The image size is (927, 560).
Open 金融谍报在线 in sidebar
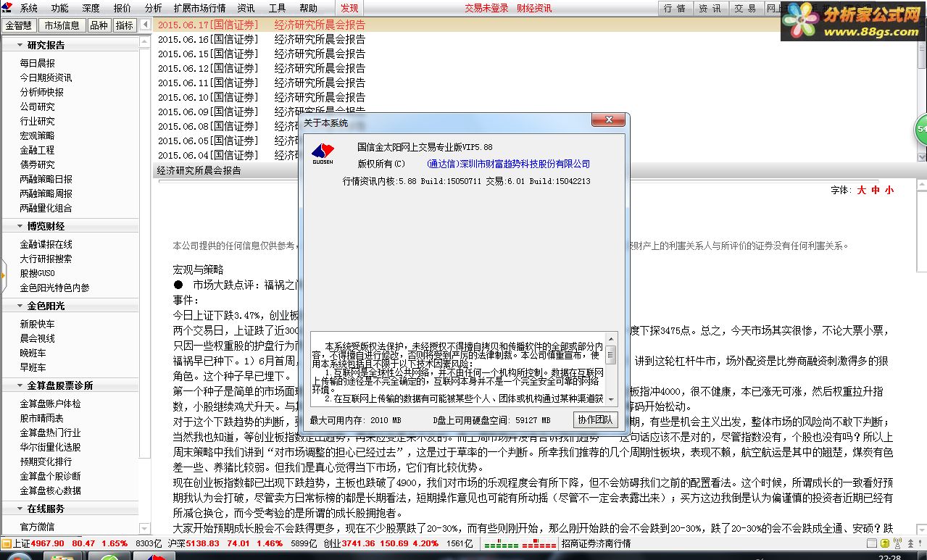[x=46, y=244]
